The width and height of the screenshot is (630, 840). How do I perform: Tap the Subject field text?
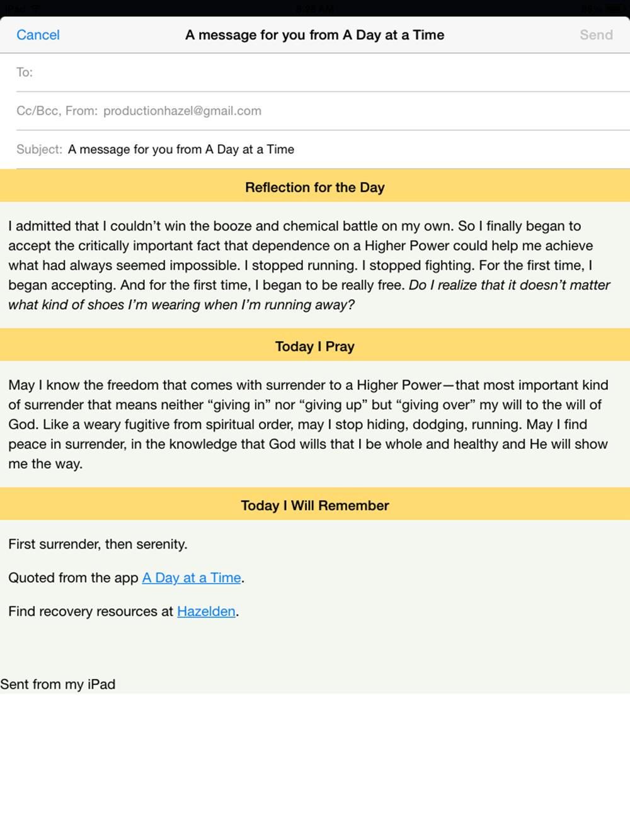tap(181, 149)
